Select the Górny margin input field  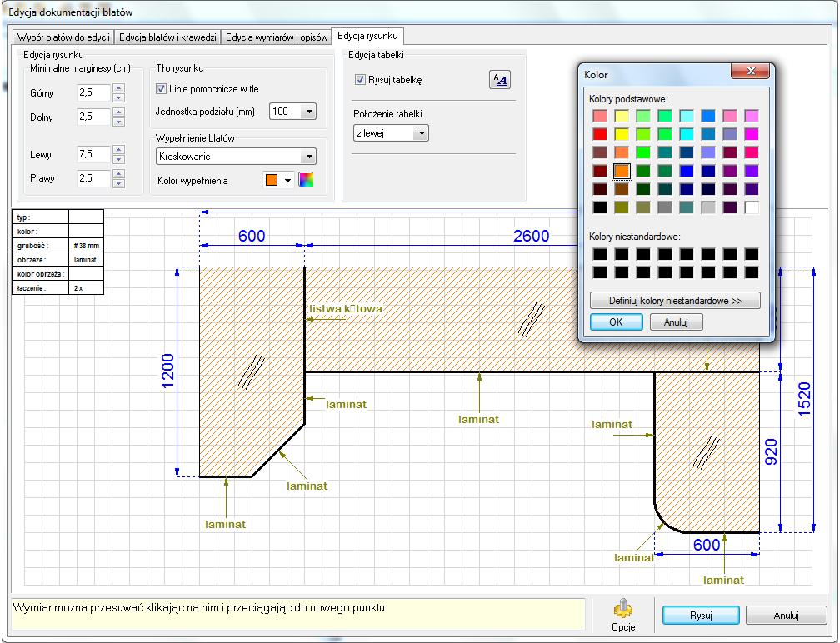(x=93, y=92)
